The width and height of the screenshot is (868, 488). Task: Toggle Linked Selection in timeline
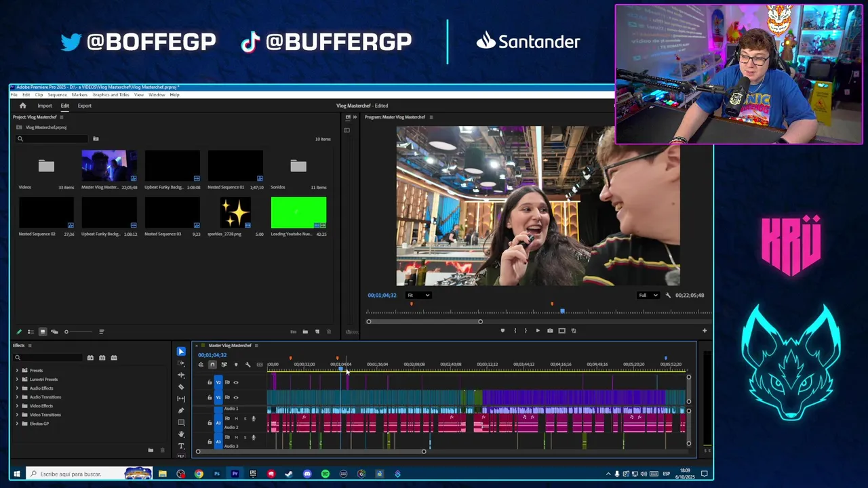(224, 365)
